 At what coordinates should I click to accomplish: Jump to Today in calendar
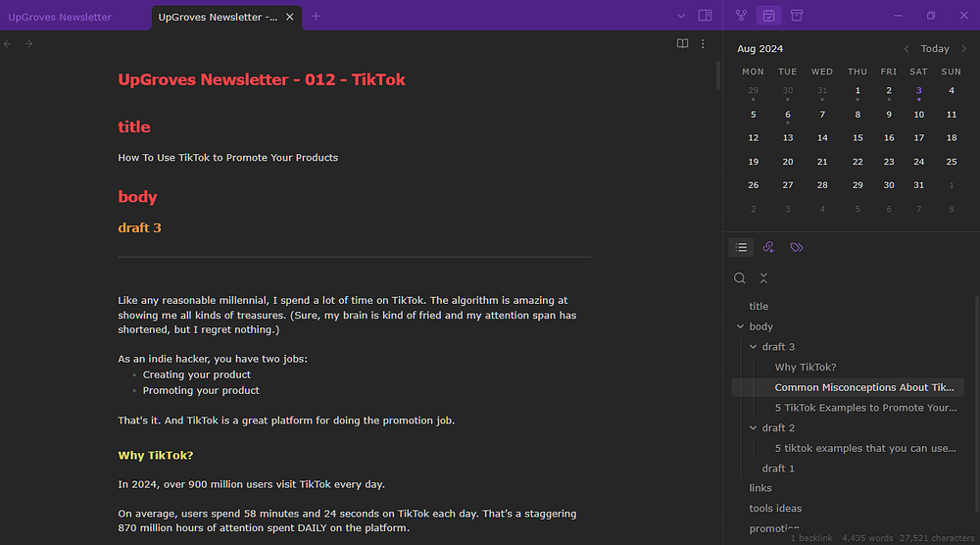pyautogui.click(x=935, y=49)
